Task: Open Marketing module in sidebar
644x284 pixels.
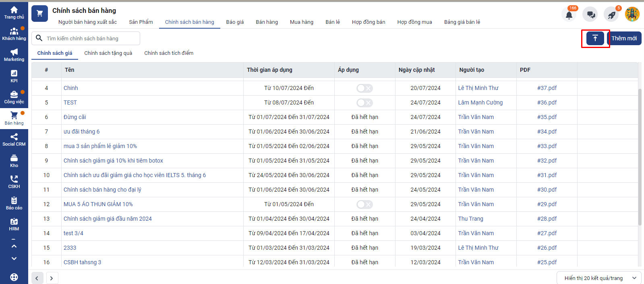Action: pyautogui.click(x=14, y=55)
